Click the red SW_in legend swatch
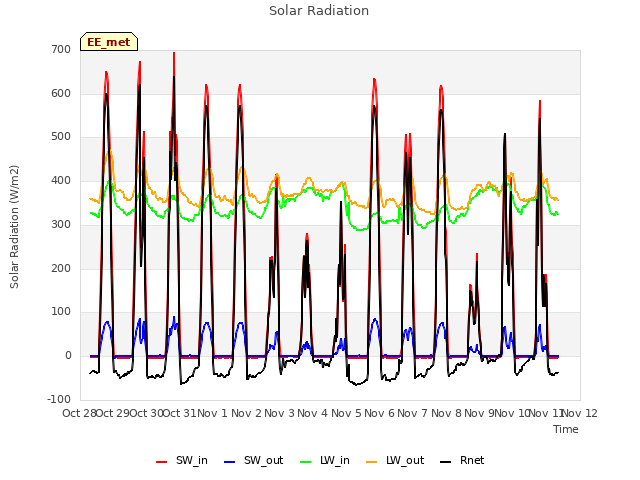This screenshot has width=640, height=480. tap(162, 462)
